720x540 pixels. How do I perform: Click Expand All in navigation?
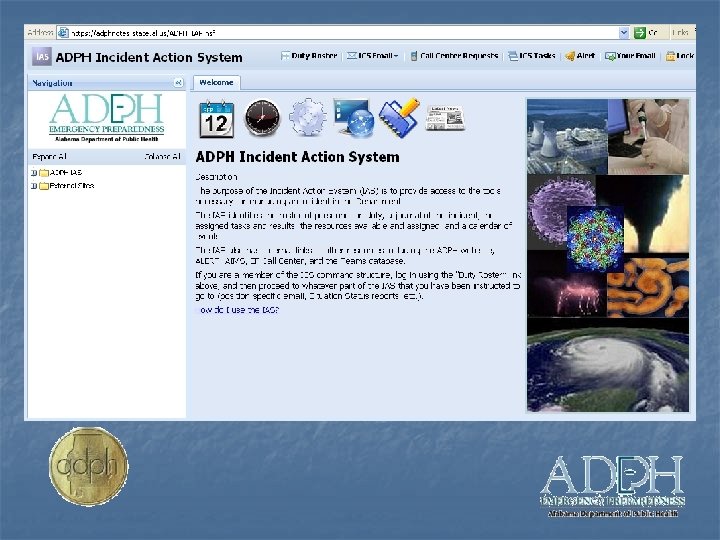point(50,157)
